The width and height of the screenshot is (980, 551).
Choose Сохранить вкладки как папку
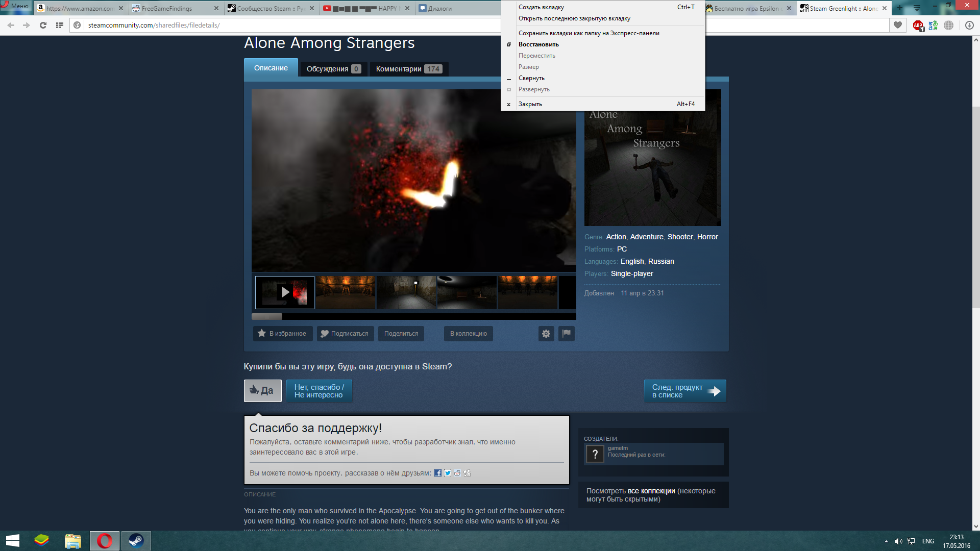point(603,33)
